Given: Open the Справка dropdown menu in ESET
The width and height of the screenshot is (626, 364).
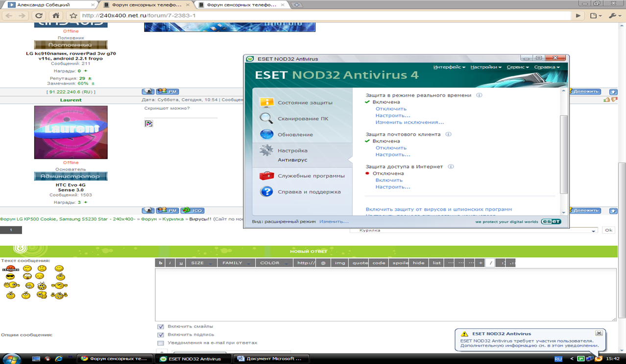Looking at the screenshot, I should (547, 67).
